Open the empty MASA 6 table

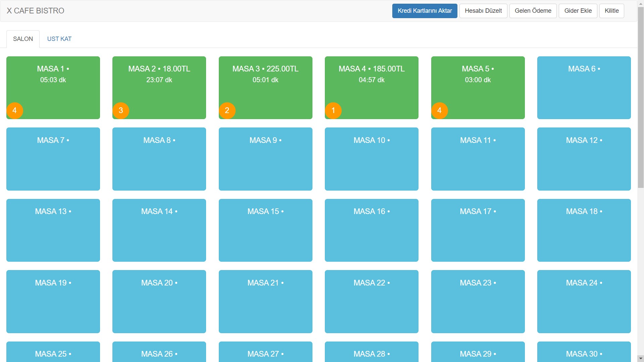coord(584,88)
